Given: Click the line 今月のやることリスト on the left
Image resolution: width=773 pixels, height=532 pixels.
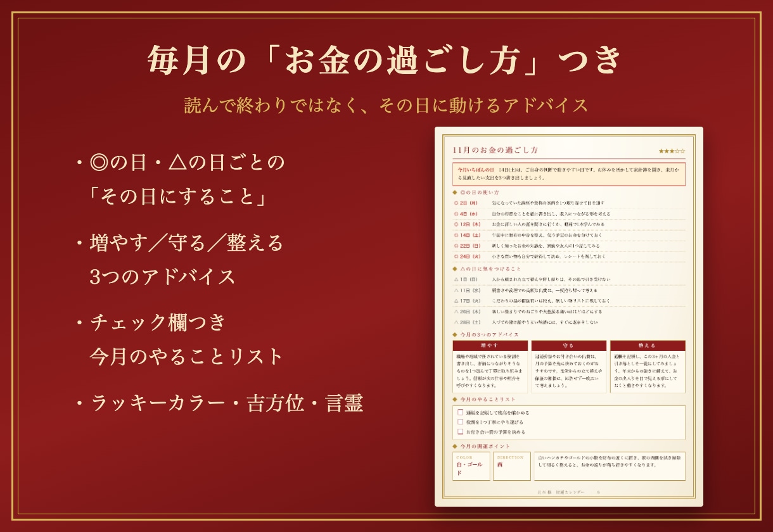Looking at the screenshot, I should [x=186, y=357].
